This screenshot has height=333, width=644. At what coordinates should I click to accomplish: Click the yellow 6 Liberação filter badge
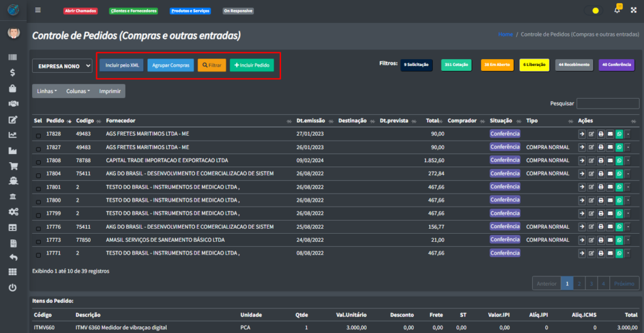click(x=534, y=65)
